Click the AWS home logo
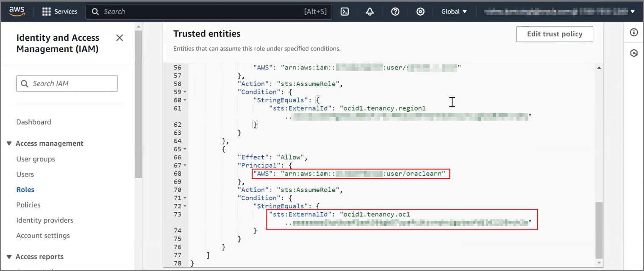 click(x=17, y=11)
